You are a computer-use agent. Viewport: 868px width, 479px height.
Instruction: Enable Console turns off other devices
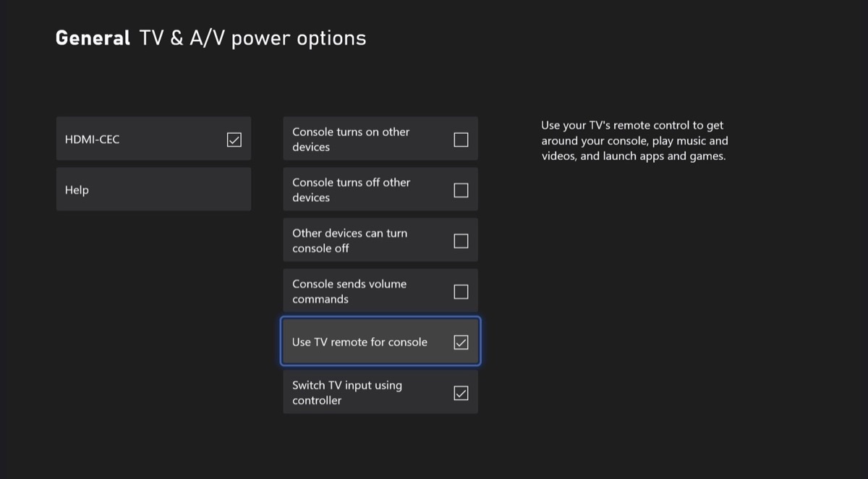pos(461,190)
